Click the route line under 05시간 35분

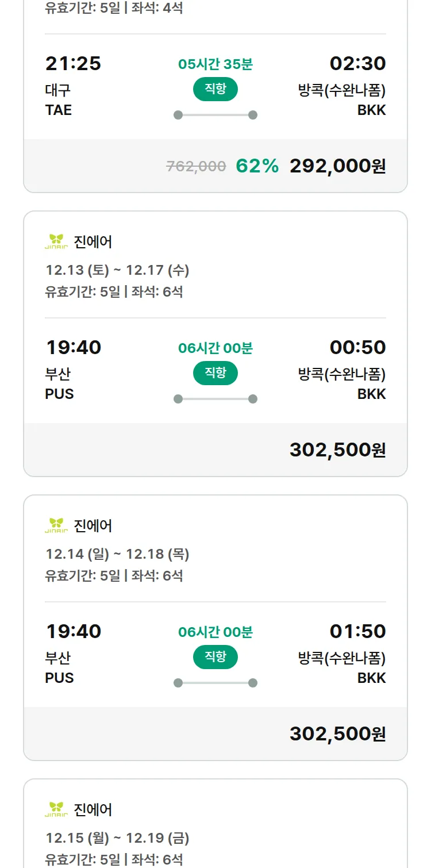pos(215,115)
